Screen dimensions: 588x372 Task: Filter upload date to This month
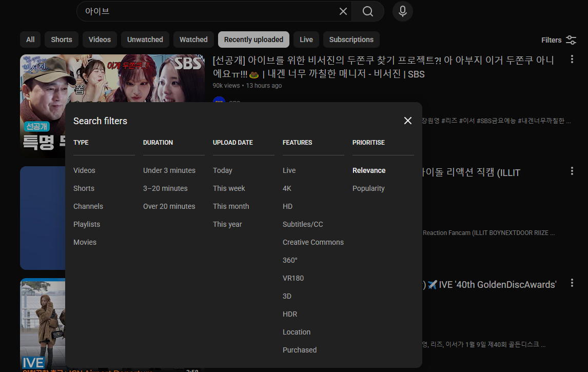coord(231,206)
